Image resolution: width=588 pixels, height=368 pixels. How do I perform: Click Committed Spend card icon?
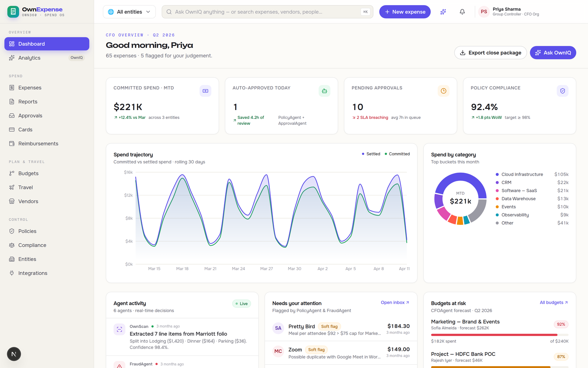(x=205, y=91)
